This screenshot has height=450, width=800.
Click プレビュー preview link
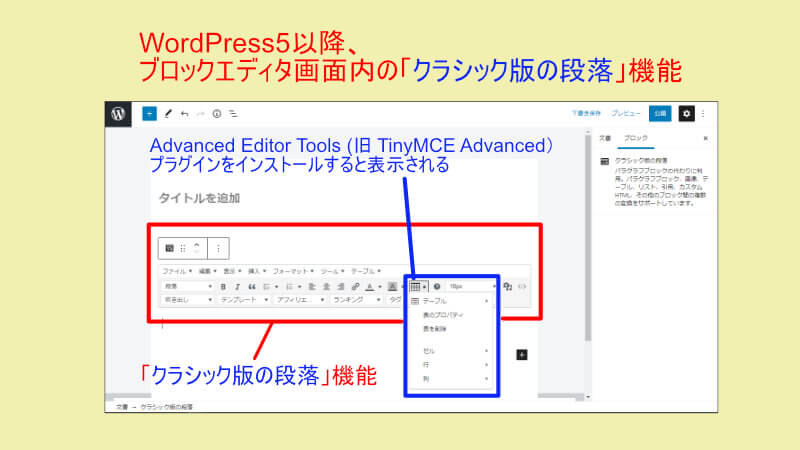(x=626, y=113)
